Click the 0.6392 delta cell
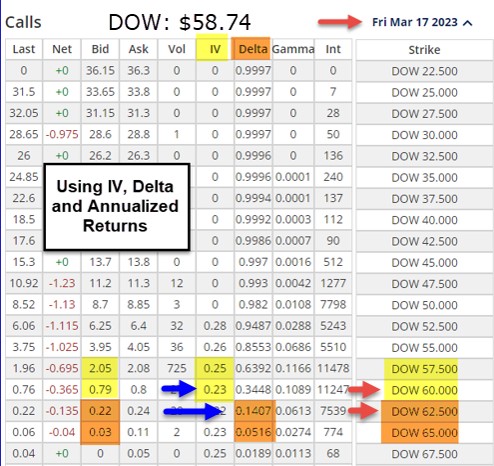 253,368
